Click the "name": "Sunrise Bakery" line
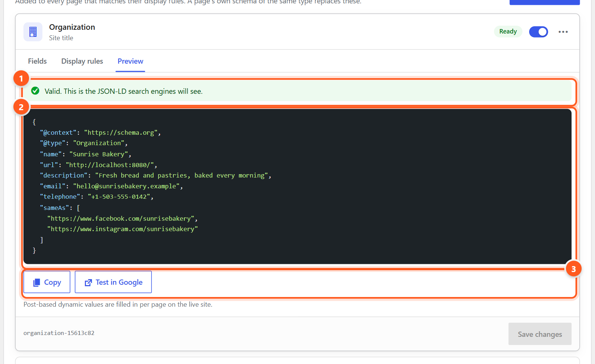This screenshot has width=595, height=364. tap(86, 154)
